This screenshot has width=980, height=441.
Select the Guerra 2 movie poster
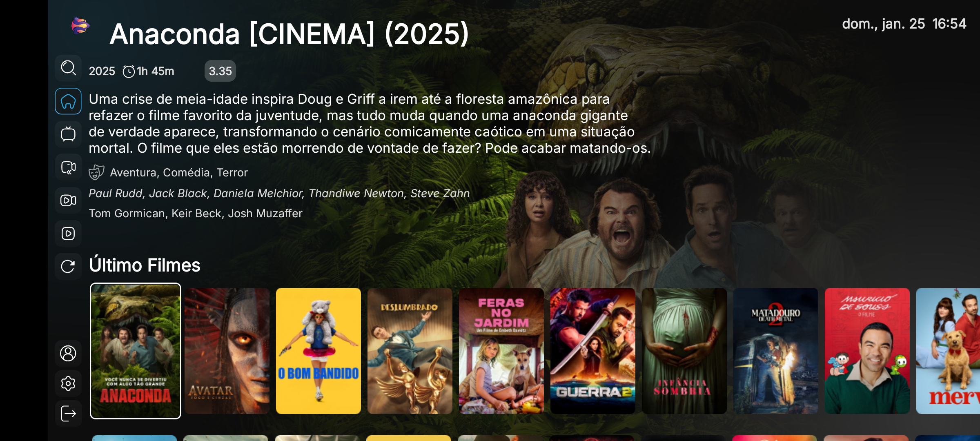click(x=593, y=351)
